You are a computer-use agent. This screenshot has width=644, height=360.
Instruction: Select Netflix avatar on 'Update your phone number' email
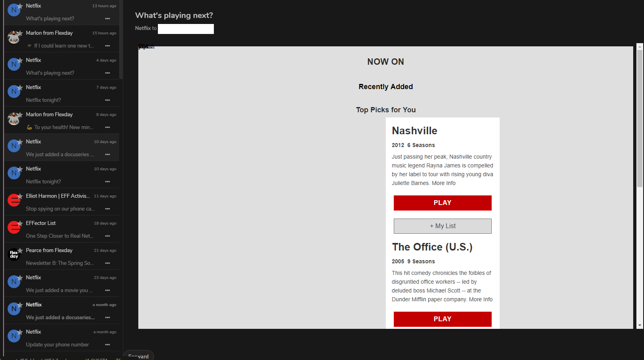pos(14,336)
